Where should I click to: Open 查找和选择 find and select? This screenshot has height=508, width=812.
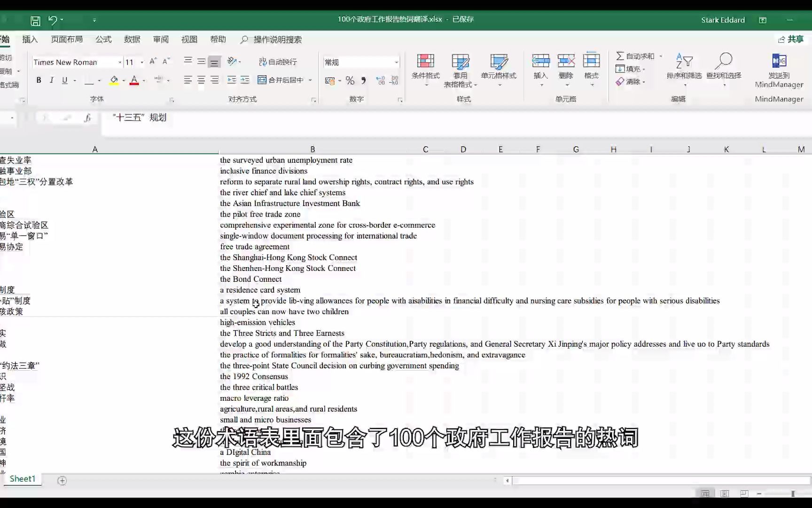pos(724,70)
